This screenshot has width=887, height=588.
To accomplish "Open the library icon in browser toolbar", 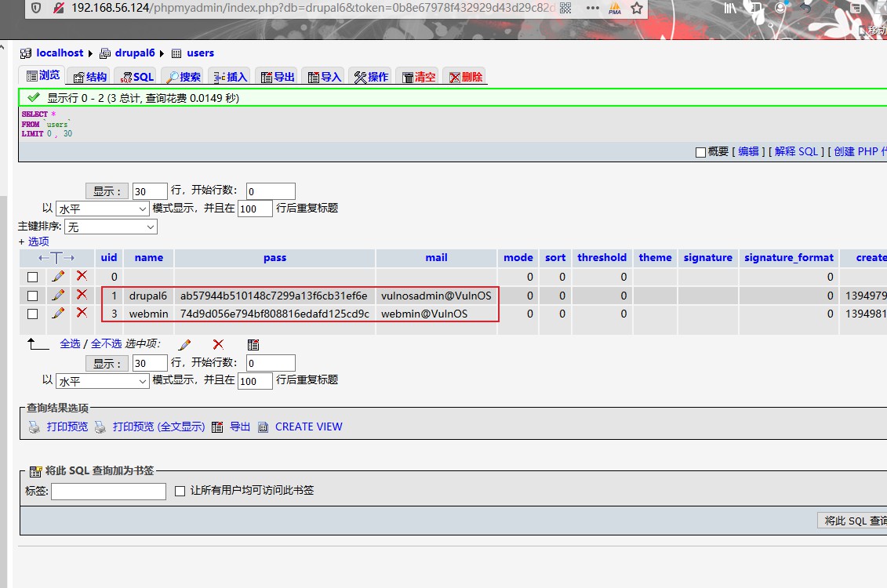I will (730, 8).
